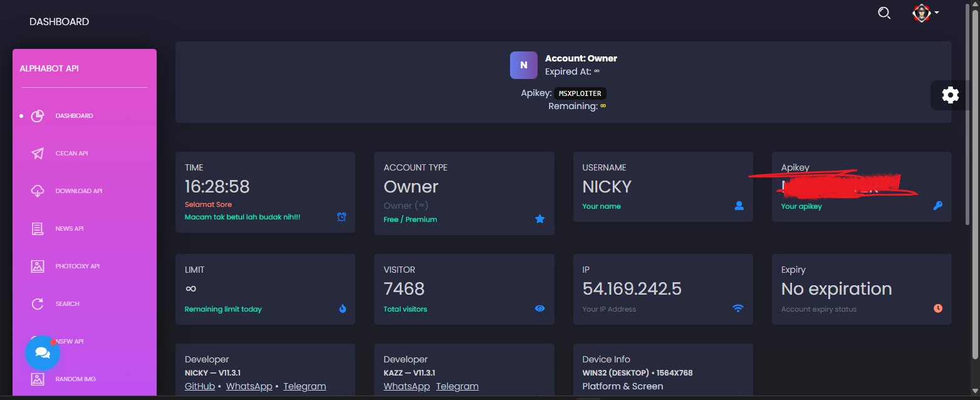Open Kazz's Telegram link
Screen dimensions: 980x400
pos(457,386)
